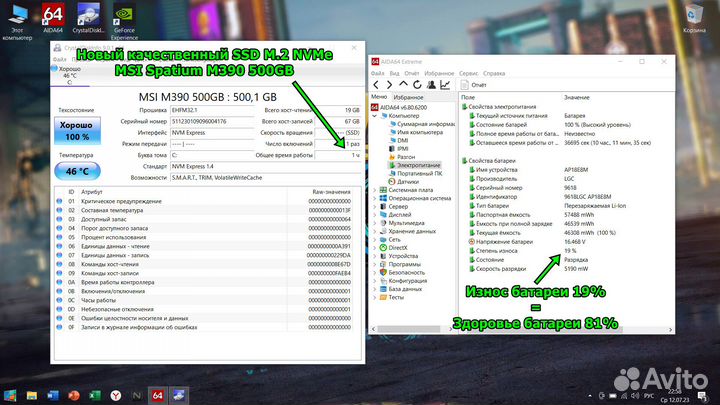Select the Паспортная ёмкость row
This screenshot has width=720, height=405.
point(567,215)
